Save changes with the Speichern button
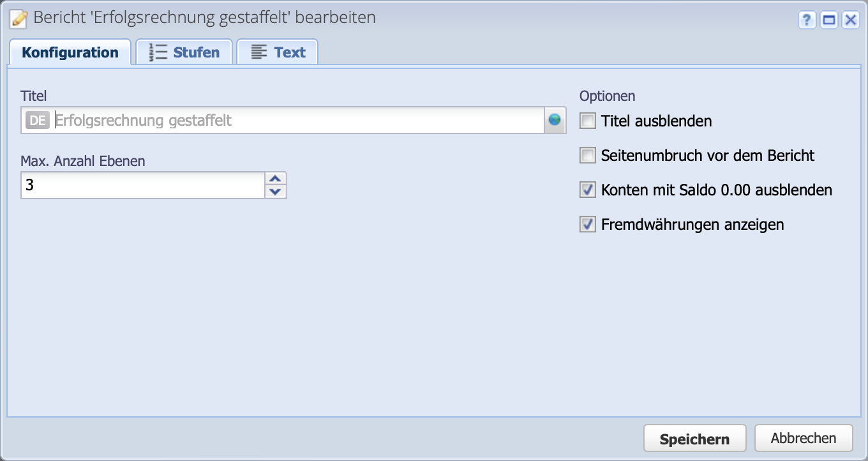868x461 pixels. (694, 438)
